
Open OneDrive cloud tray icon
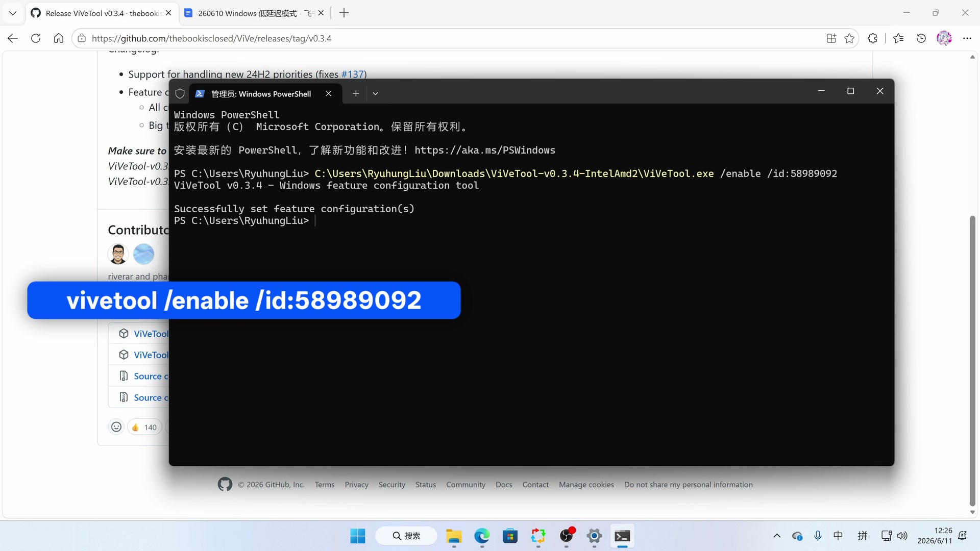(797, 536)
